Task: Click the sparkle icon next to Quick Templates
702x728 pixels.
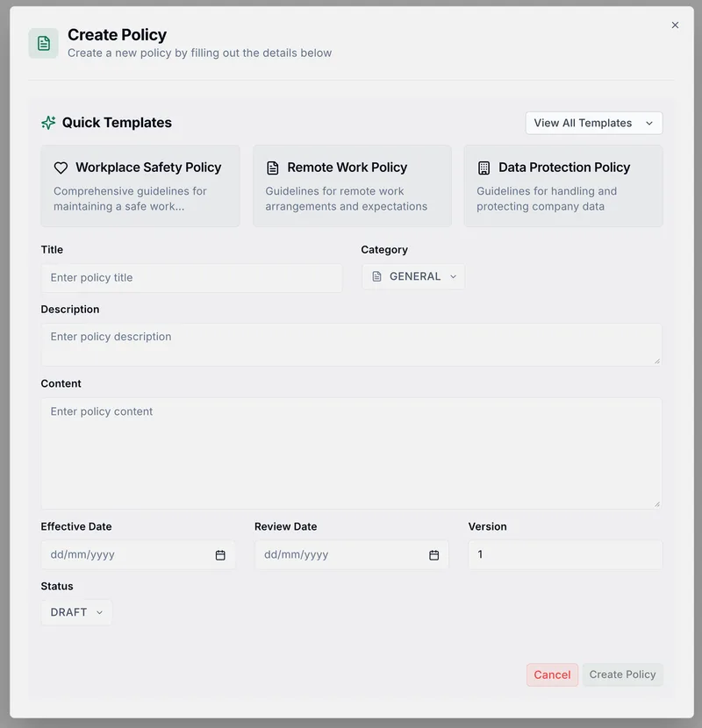Action: coord(48,123)
